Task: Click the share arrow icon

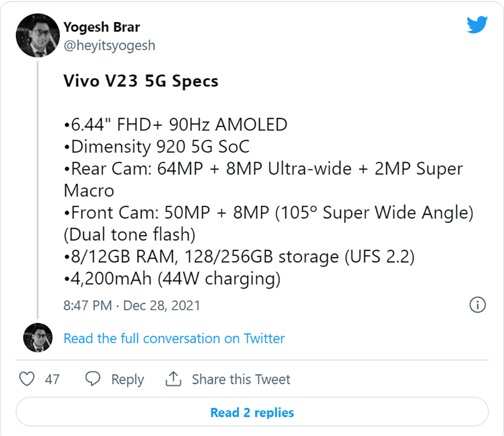Action: pyautogui.click(x=173, y=379)
